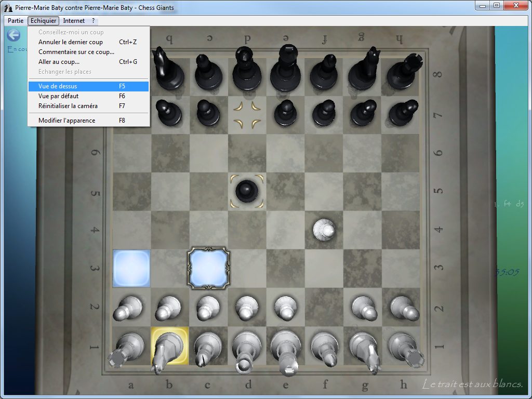
Task: Select Réinitialiser la caméra
Action: 68,106
